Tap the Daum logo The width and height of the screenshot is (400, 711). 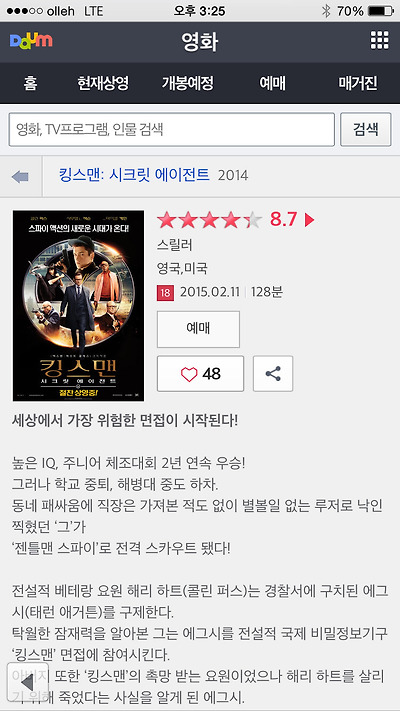(x=31, y=41)
